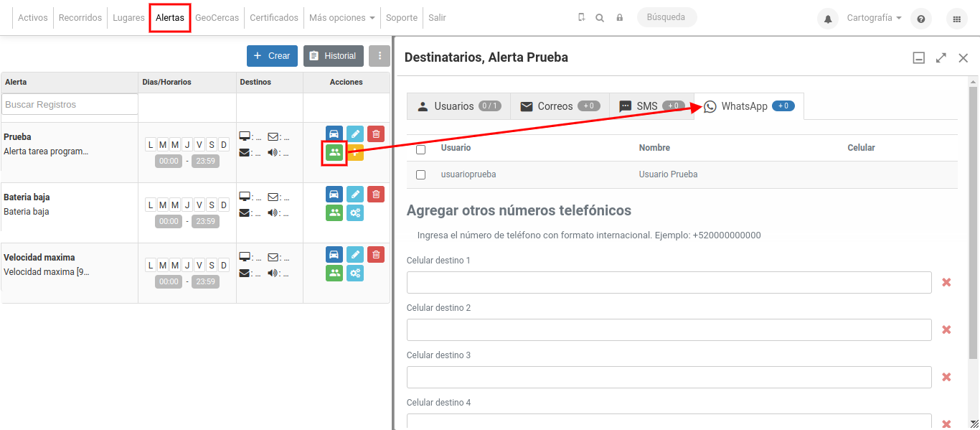
Task: Open vehicles assignment for Bateria baja alert
Action: [334, 194]
